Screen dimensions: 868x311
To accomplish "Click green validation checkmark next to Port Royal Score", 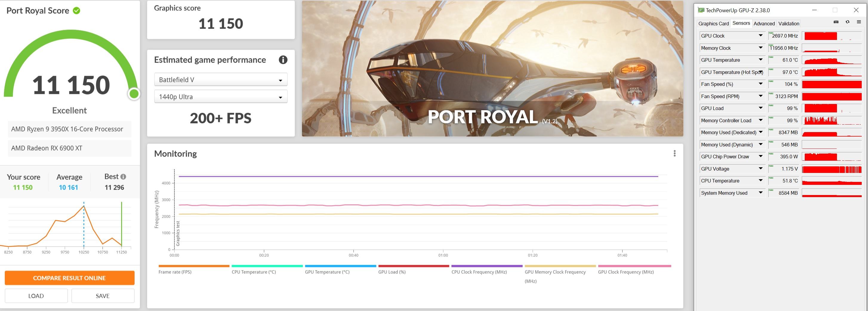I will tap(76, 11).
